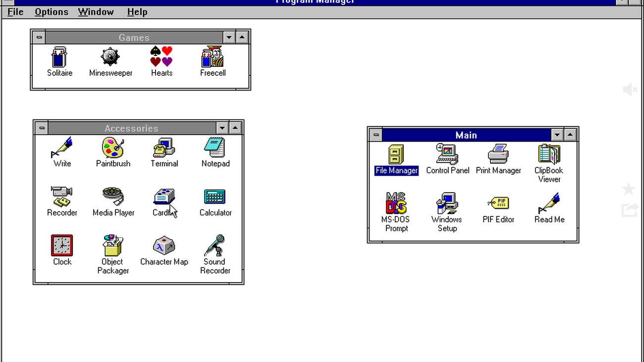Select the MS-DOS Prompt icon

pos(395,204)
